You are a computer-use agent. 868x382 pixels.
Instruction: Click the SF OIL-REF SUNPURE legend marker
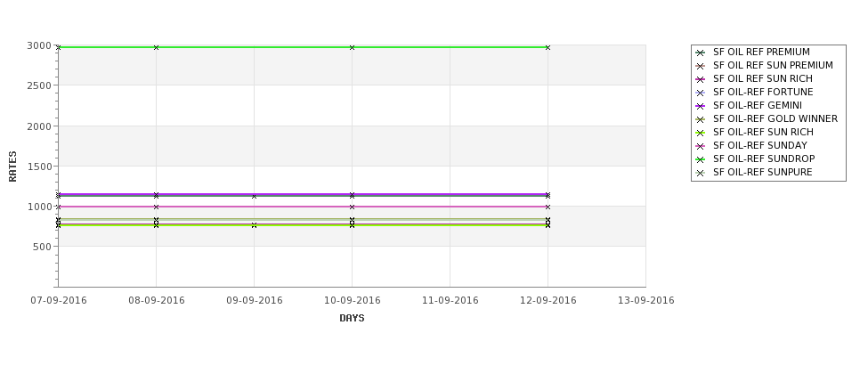click(x=701, y=173)
